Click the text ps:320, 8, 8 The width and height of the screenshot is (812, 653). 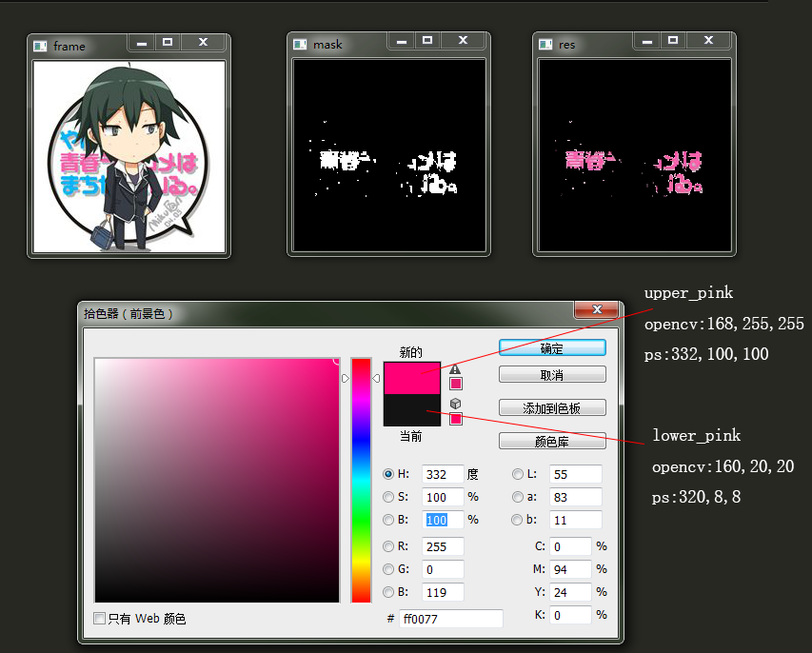[696, 497]
